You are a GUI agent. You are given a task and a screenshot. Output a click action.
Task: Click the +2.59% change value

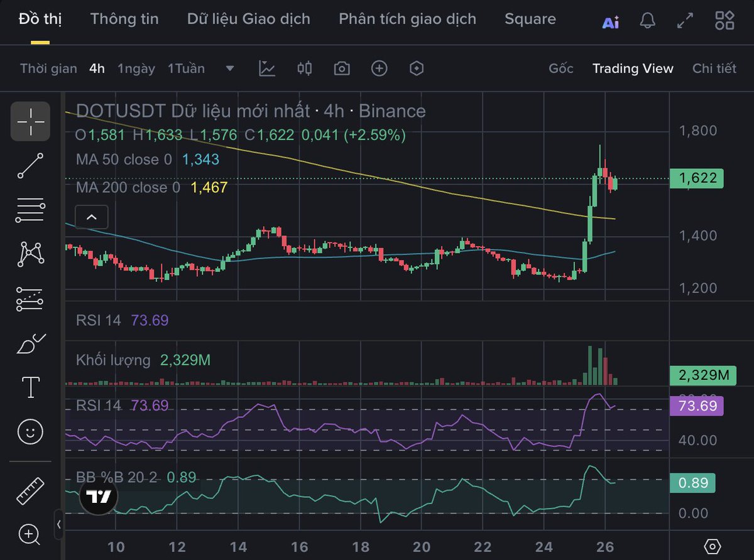pos(374,134)
